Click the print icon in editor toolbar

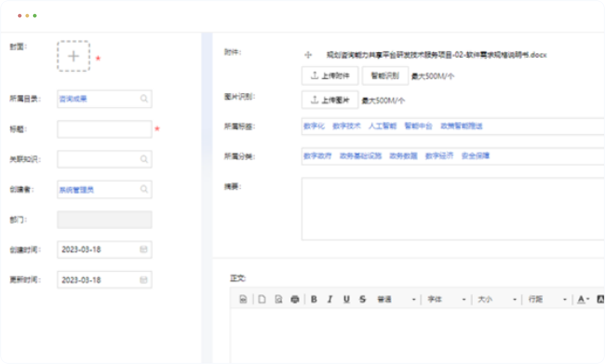[295, 299]
